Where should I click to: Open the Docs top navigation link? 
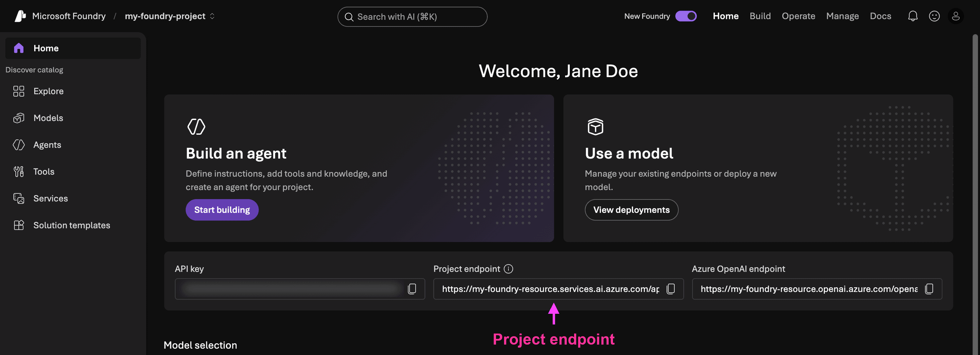[880, 16]
